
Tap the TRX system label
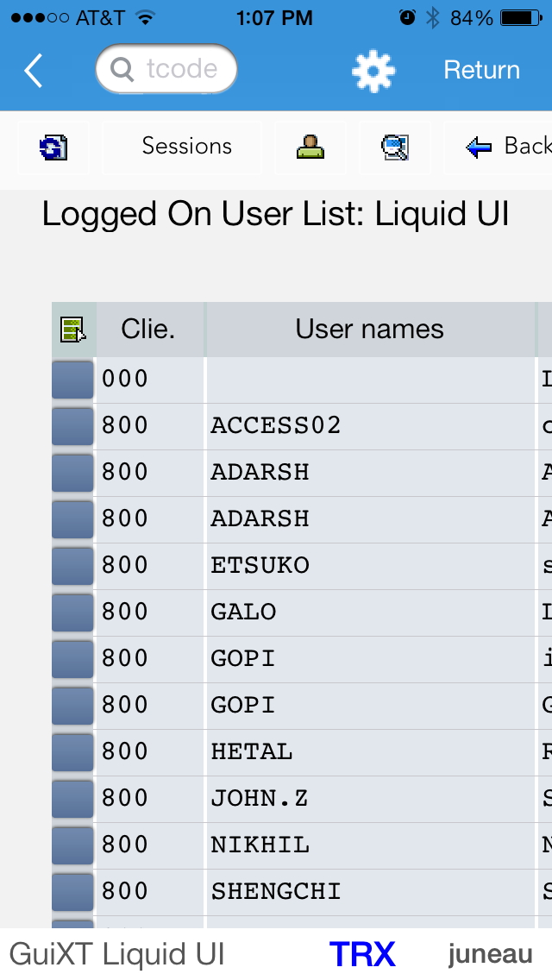362,954
